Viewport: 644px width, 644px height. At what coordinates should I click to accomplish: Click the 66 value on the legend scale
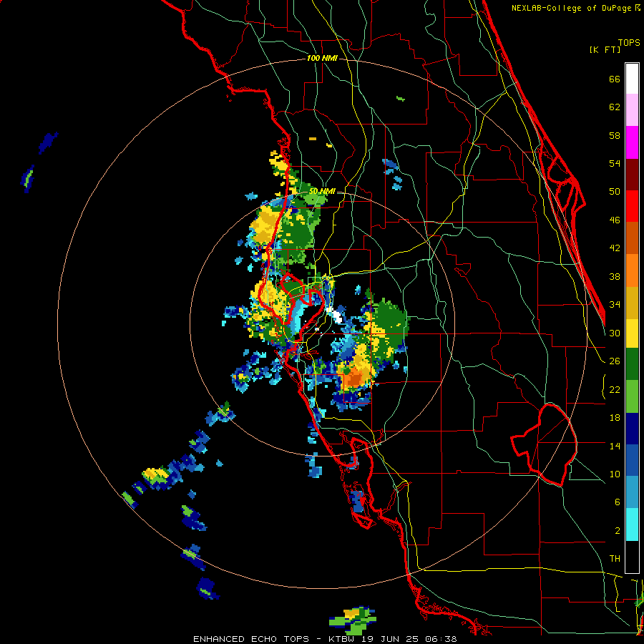click(615, 79)
